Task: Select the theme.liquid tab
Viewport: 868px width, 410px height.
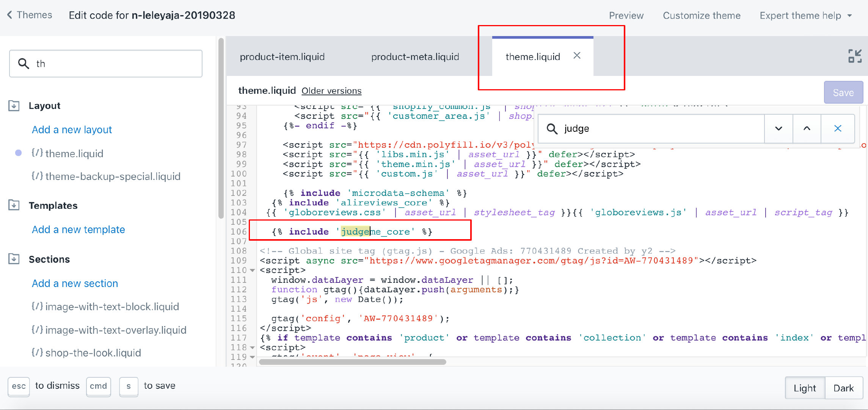Action: click(533, 57)
